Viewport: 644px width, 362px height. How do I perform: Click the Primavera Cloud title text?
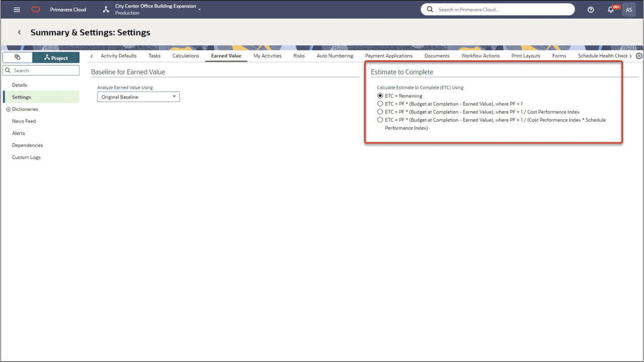[68, 10]
